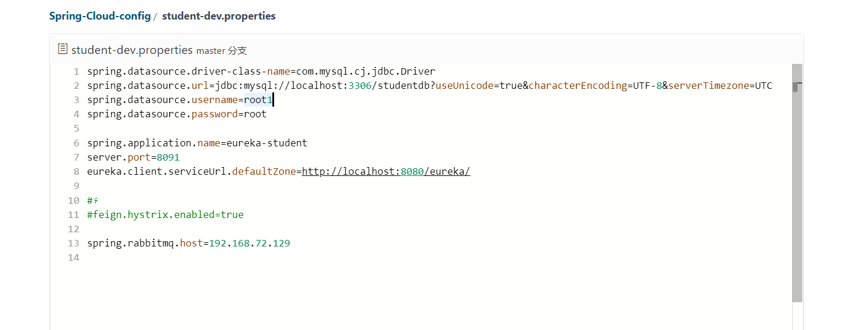The width and height of the screenshot is (868, 330).
Task: Click line number 14 in gutter
Action: 73,258
